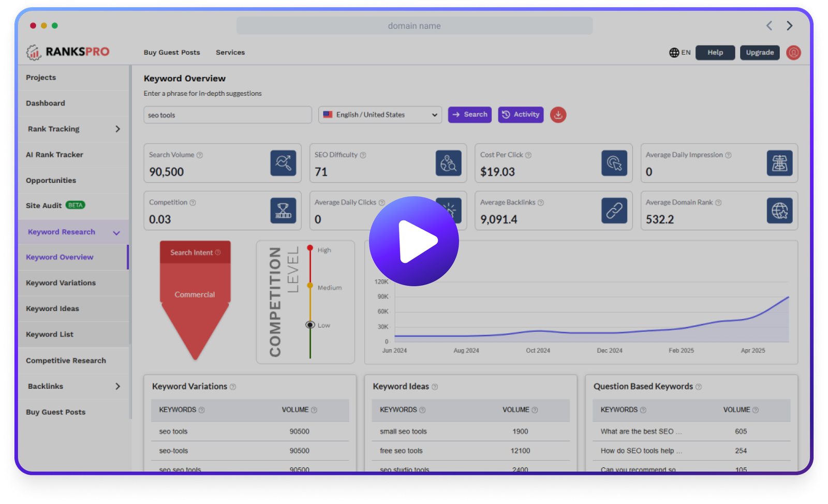
Task: Click the Cost Per Click card icon
Action: click(x=614, y=163)
